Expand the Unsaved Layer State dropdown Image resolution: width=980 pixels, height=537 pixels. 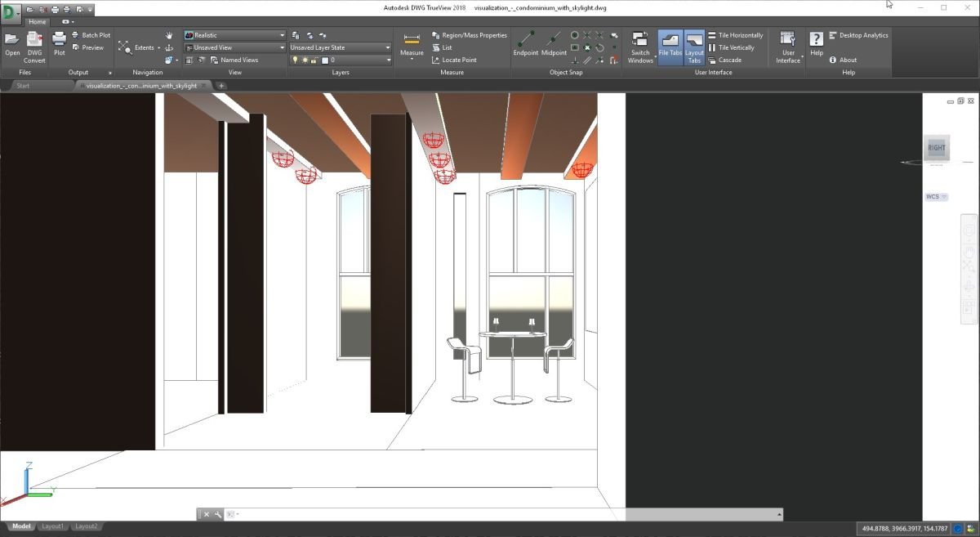[388, 47]
